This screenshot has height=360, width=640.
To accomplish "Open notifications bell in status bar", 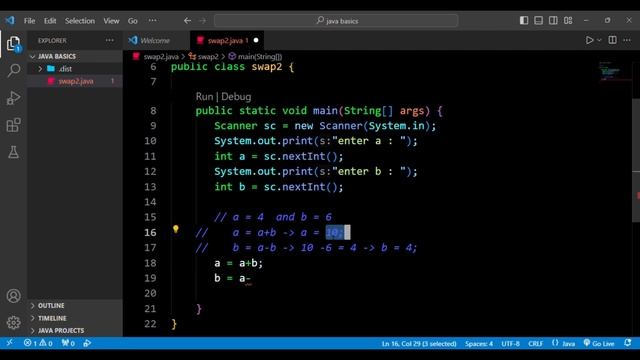I will coord(628,343).
